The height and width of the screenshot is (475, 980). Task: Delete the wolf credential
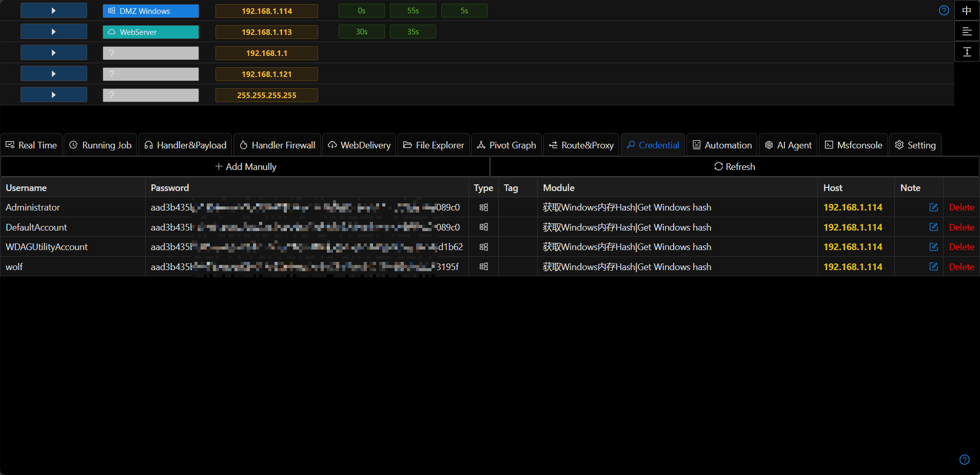(962, 267)
